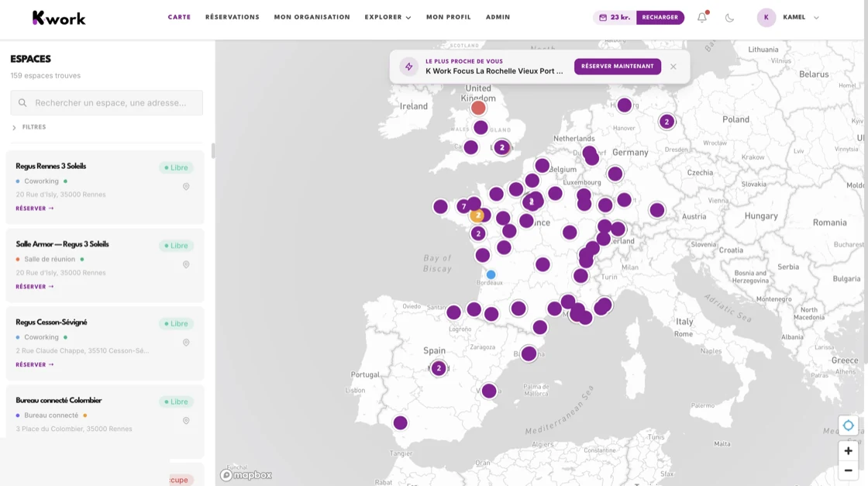Click the Kamel profile avatar
Screen dimensions: 868x486
pos(766,16)
